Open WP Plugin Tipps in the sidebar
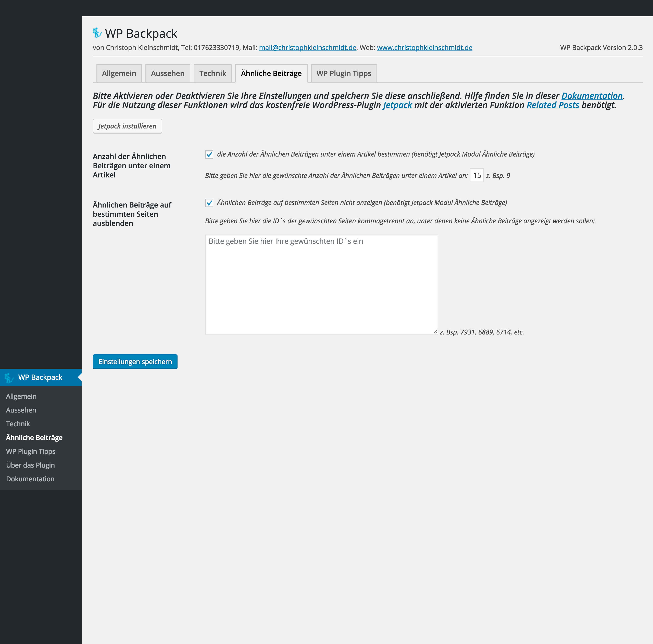653x644 pixels. click(31, 452)
